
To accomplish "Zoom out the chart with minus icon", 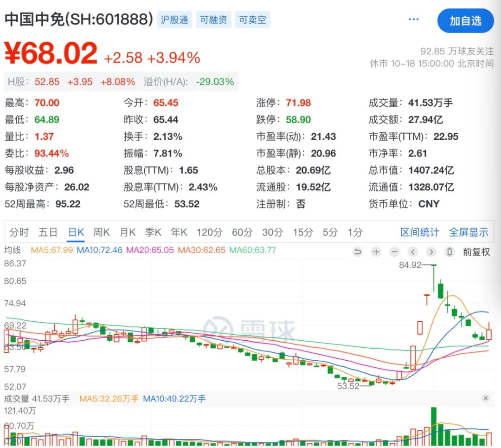I will 395,252.
